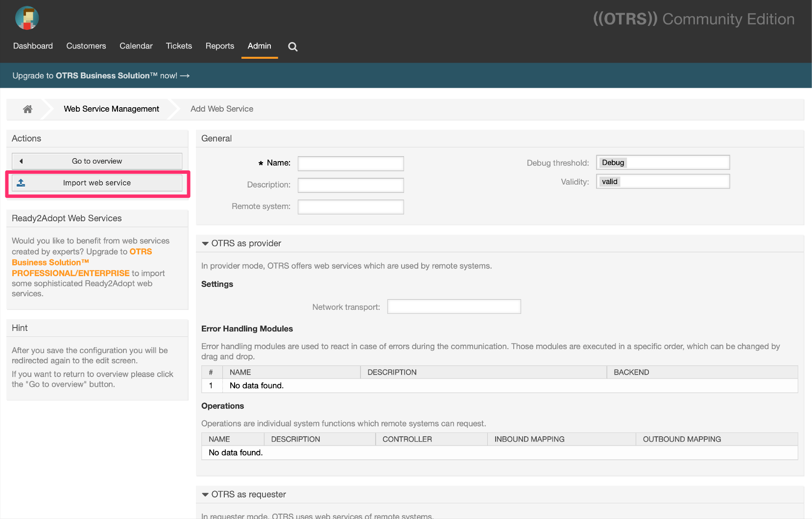This screenshot has height=519, width=812.
Task: Open the Debug threshold dropdown
Action: (663, 163)
